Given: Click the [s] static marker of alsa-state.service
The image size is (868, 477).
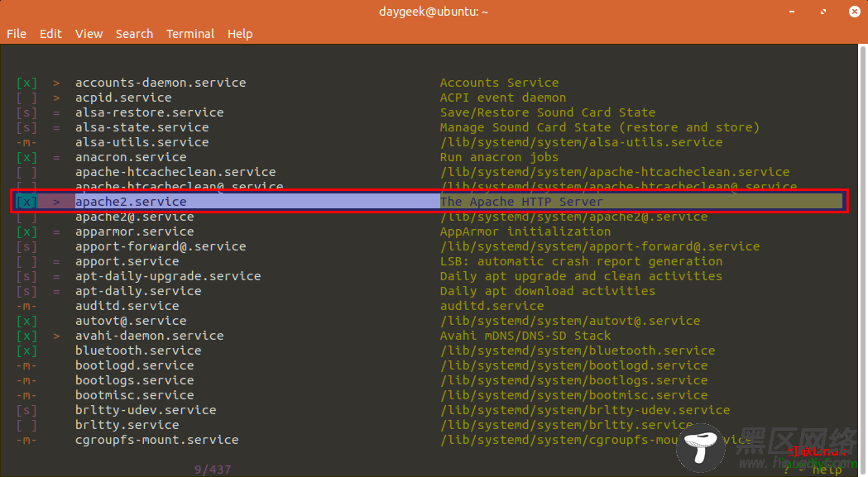Looking at the screenshot, I should pos(26,128).
